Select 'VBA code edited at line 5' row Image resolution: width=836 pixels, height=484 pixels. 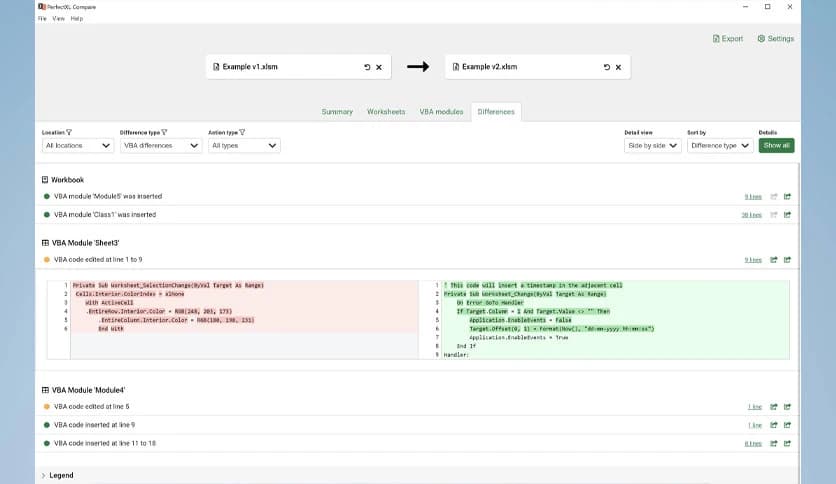pyautogui.click(x=417, y=407)
